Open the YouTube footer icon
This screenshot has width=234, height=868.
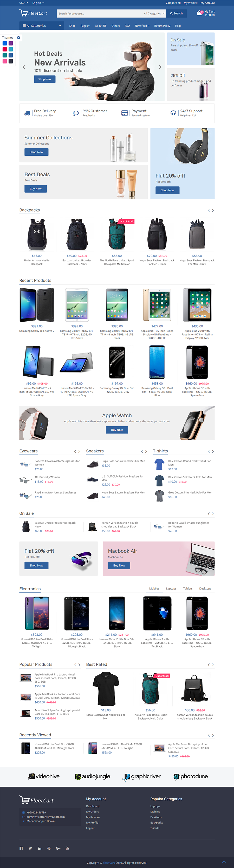click(x=68, y=848)
